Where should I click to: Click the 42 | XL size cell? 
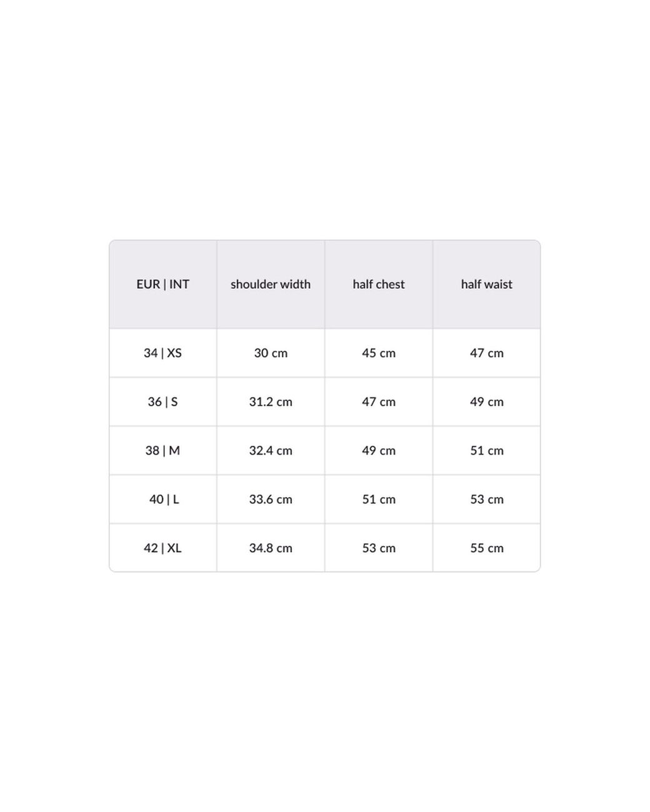click(x=162, y=548)
